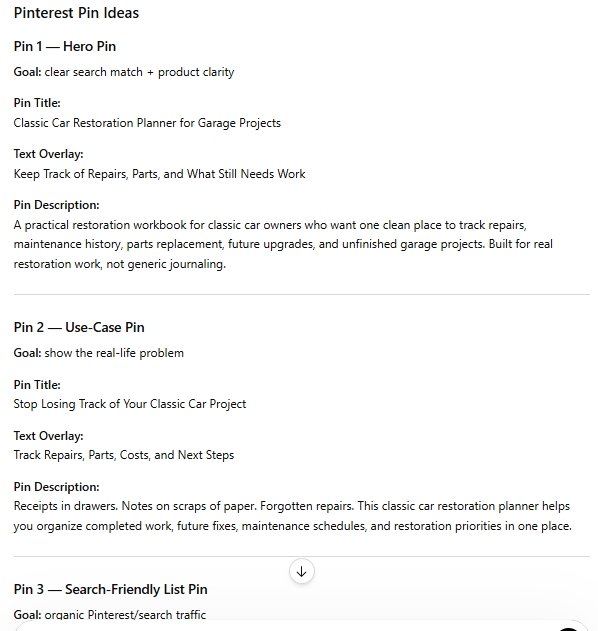The image size is (598, 631).
Task: Click the goal text 'show the real-life problem'
Action: 114,353
